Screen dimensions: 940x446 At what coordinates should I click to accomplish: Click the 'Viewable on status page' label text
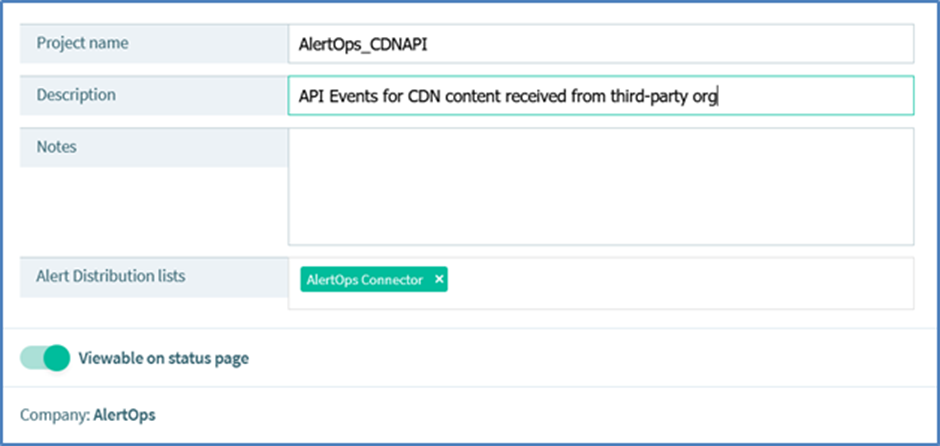163,358
